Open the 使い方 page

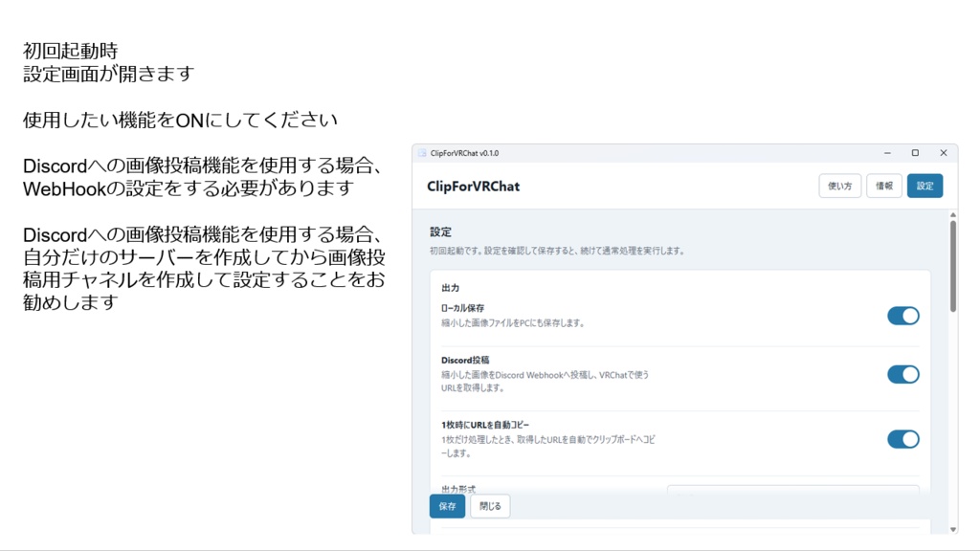pyautogui.click(x=839, y=186)
